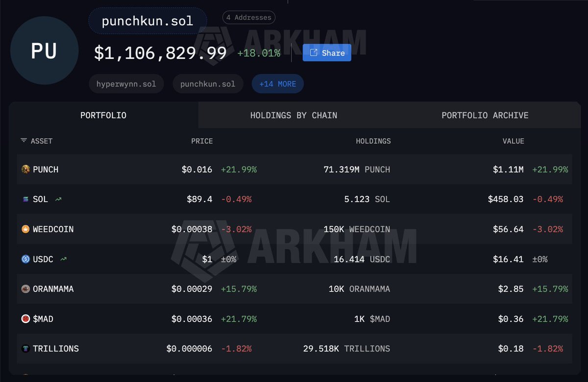Image resolution: width=588 pixels, height=382 pixels.
Task: Open the PORTFOLIO ARCHIVE tab
Action: coord(485,116)
